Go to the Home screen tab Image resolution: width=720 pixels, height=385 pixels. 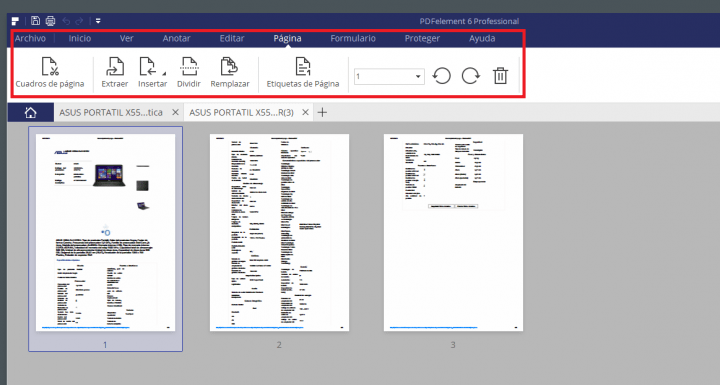[31, 113]
